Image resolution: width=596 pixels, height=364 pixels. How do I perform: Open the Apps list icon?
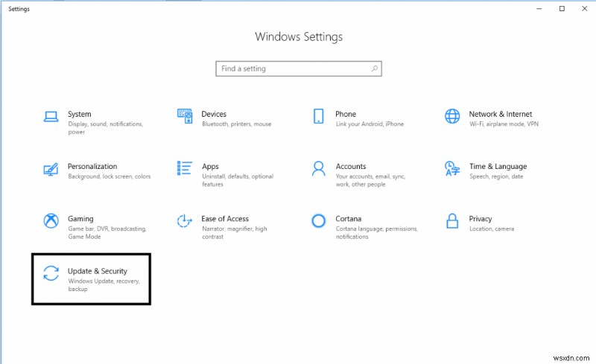[184, 168]
